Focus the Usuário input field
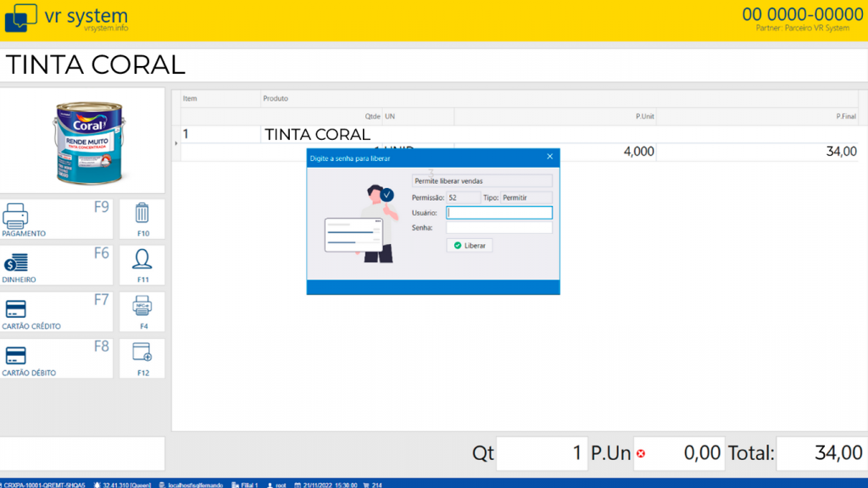Image resolution: width=868 pixels, height=488 pixels. pyautogui.click(x=498, y=213)
